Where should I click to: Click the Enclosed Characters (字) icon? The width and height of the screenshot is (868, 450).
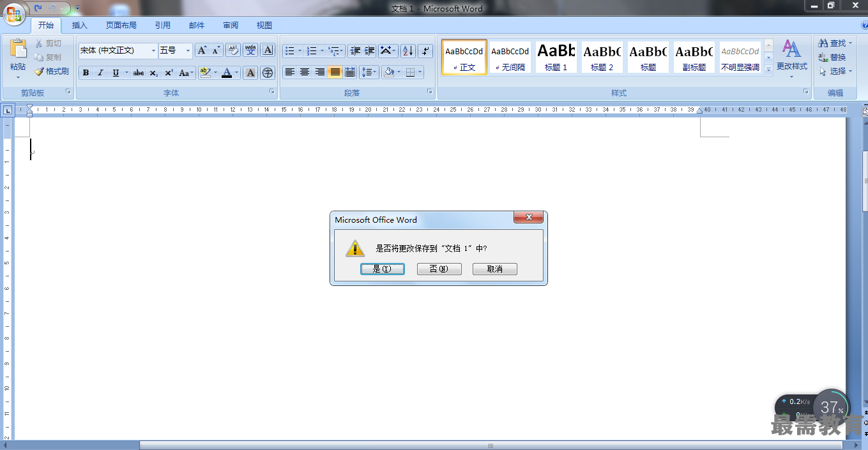(268, 73)
